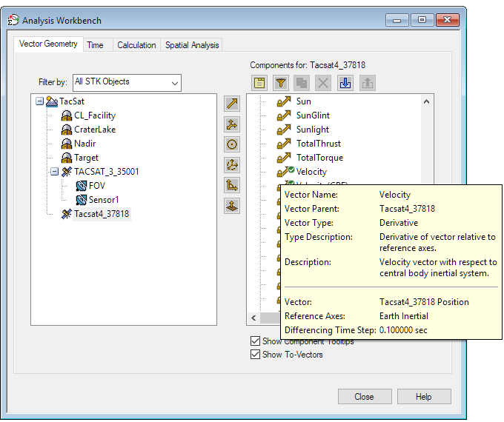Collapse the TACSAT_3_35001 satellite node
The width and height of the screenshot is (504, 422).
[x=54, y=172]
